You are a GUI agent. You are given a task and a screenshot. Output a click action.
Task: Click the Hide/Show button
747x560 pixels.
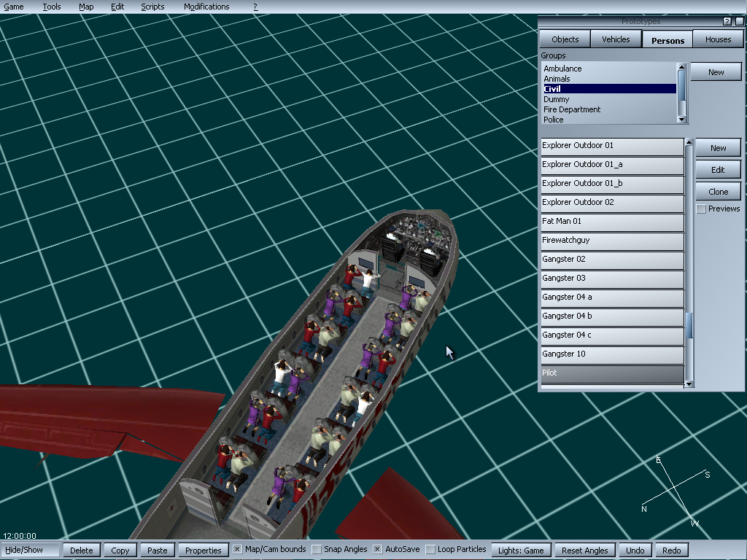[x=29, y=550]
